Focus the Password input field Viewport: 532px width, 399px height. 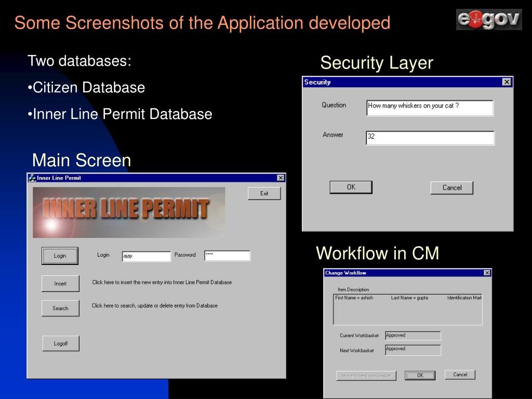[x=228, y=256]
